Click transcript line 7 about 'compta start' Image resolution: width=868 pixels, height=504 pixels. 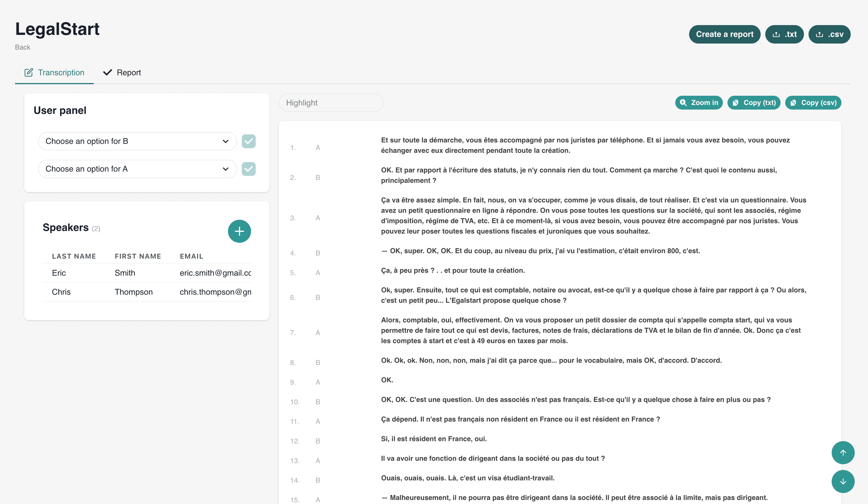pos(591,330)
